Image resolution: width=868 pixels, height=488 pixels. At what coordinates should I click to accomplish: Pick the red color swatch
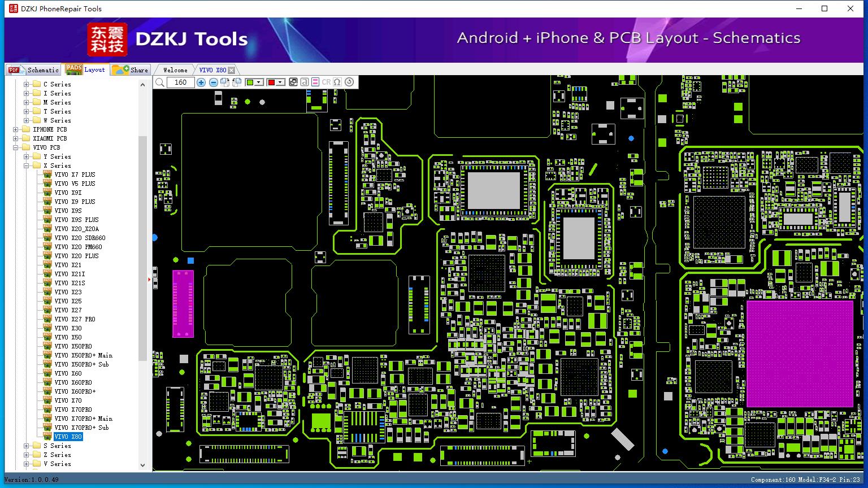pos(271,82)
